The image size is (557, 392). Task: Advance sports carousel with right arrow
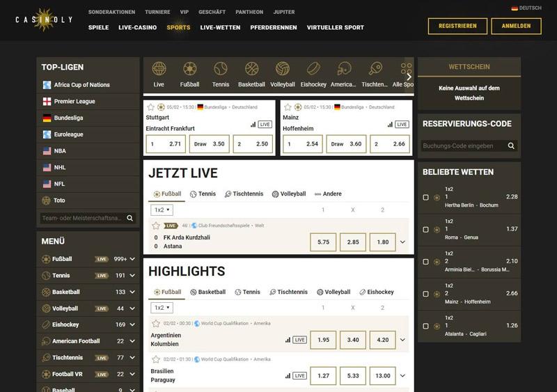point(409,77)
